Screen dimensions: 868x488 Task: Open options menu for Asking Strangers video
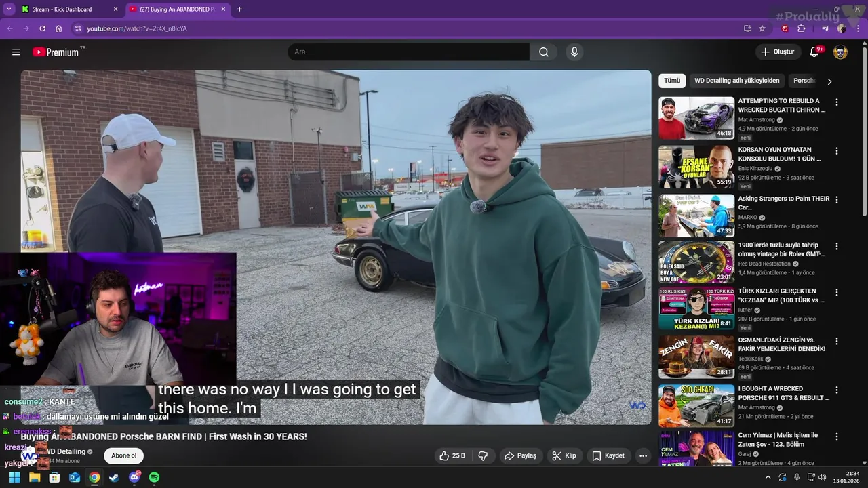click(x=837, y=200)
